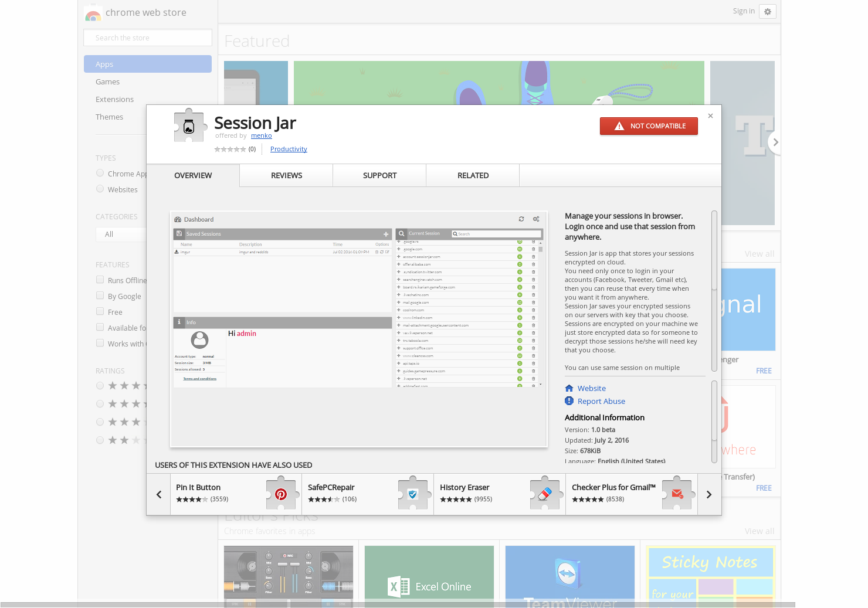The width and height of the screenshot is (868, 608).
Task: Open the All categories dropdown
Action: [x=121, y=234]
